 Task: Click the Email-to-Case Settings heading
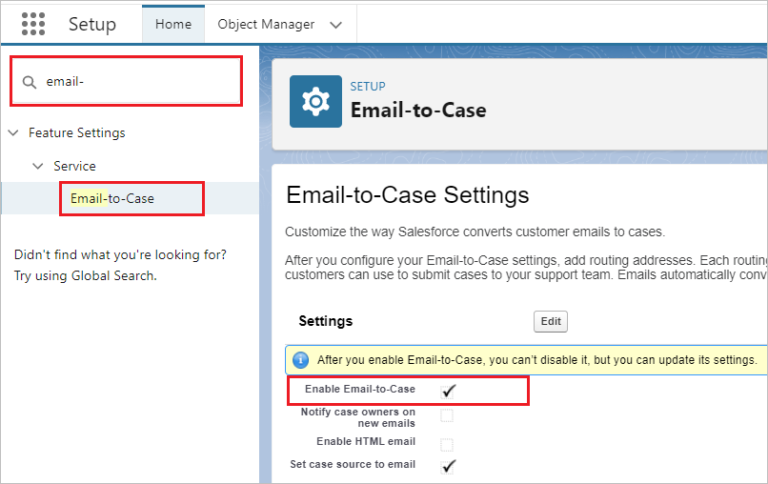tap(407, 194)
